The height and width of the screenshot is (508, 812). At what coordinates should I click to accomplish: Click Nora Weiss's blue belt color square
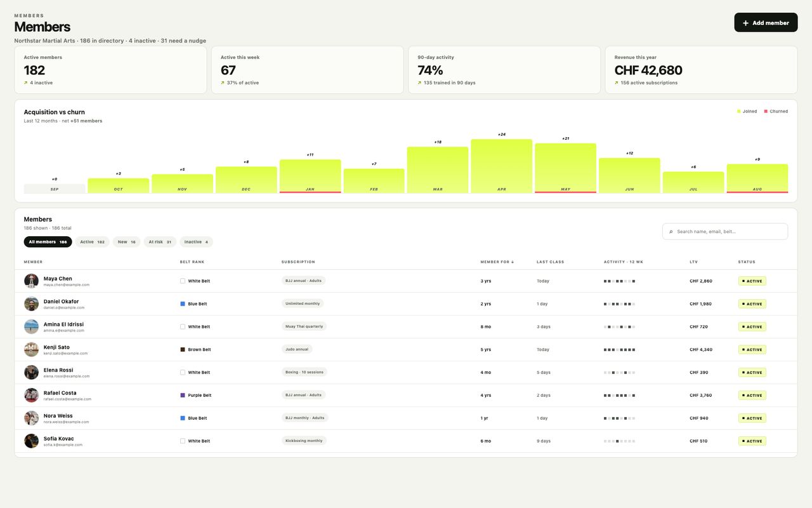(183, 418)
